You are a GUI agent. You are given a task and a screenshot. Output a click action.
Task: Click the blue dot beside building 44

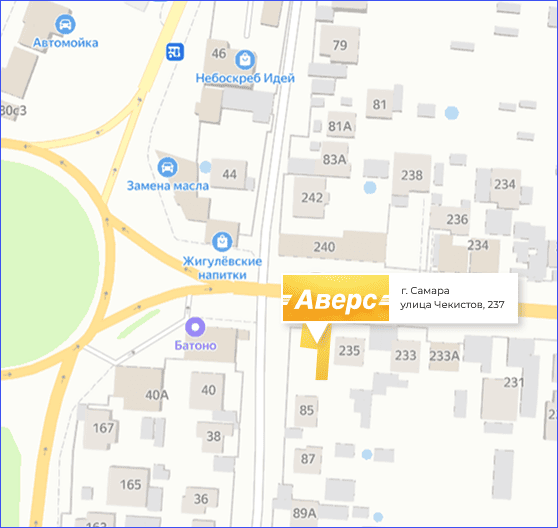tap(206, 167)
